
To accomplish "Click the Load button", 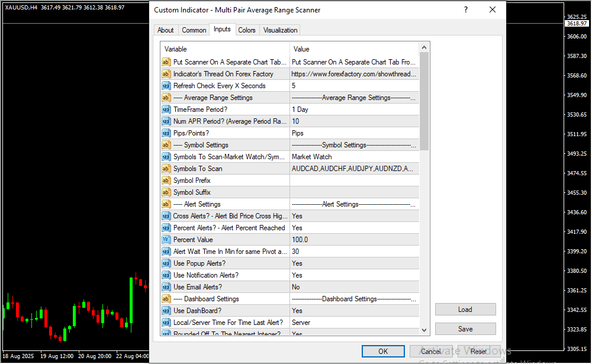I will tap(465, 310).
